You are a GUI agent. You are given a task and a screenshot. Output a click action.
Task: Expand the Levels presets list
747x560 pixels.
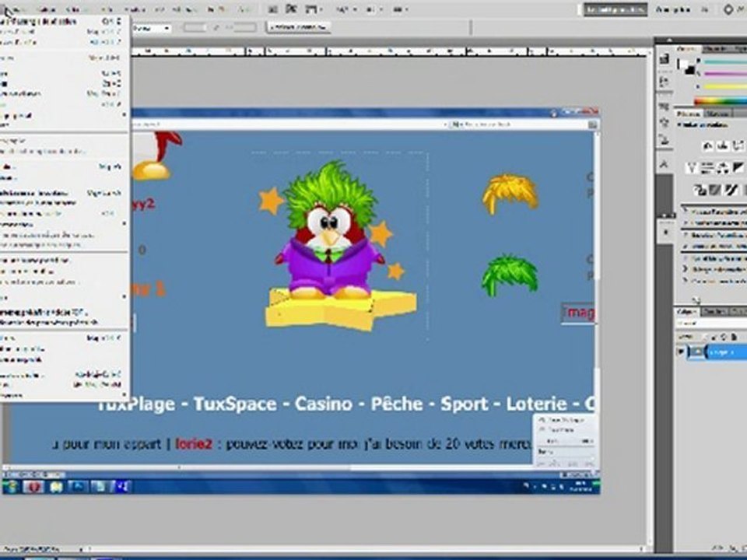[x=686, y=212]
